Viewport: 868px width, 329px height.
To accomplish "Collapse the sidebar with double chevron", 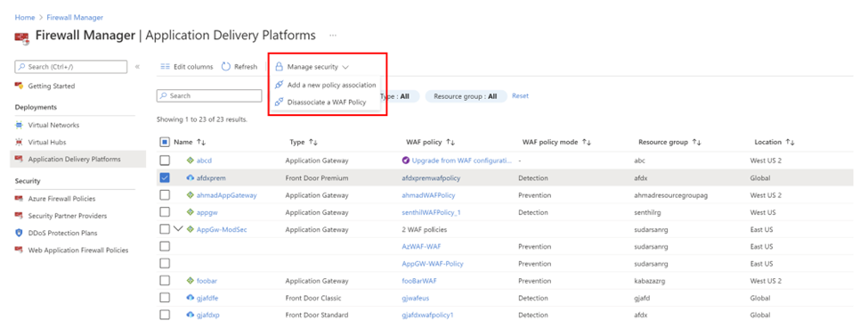I will coord(137,67).
